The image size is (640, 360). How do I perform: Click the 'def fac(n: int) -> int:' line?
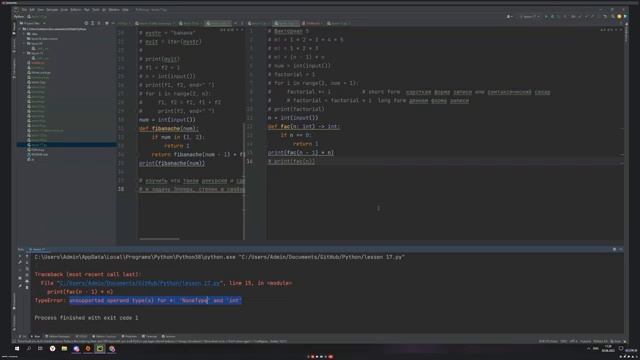tap(304, 127)
